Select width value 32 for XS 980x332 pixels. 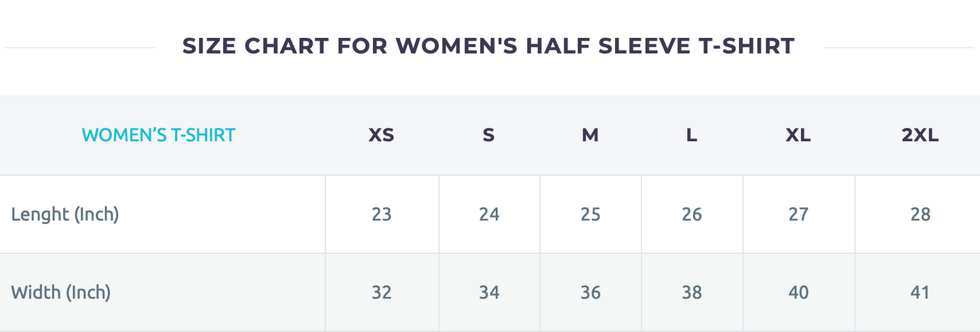click(382, 293)
